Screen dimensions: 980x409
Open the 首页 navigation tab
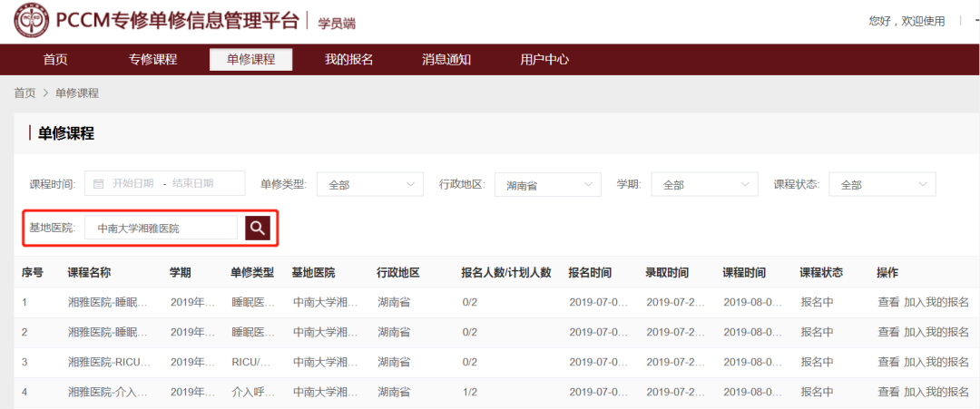(55, 60)
